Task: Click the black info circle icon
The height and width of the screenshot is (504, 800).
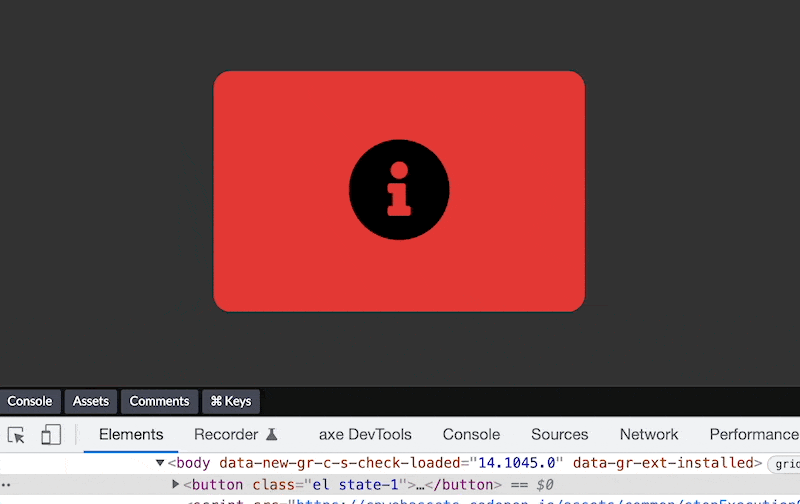Action: tap(399, 190)
